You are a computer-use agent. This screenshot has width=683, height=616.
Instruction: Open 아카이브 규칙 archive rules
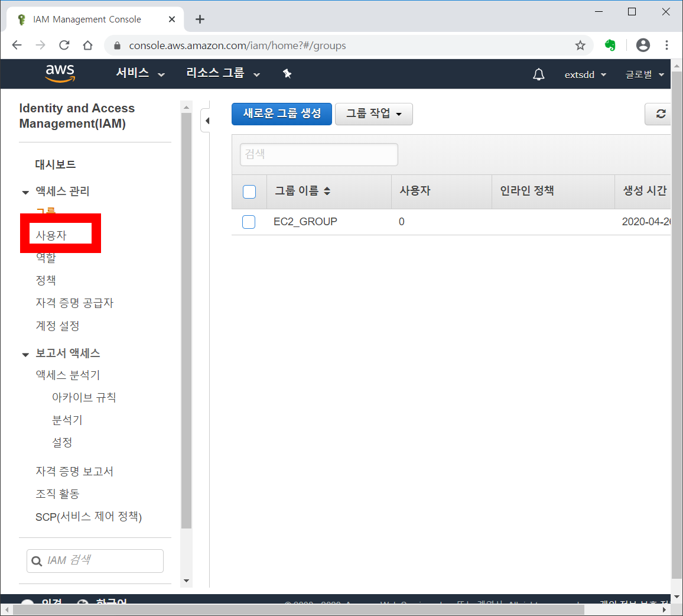coord(84,398)
